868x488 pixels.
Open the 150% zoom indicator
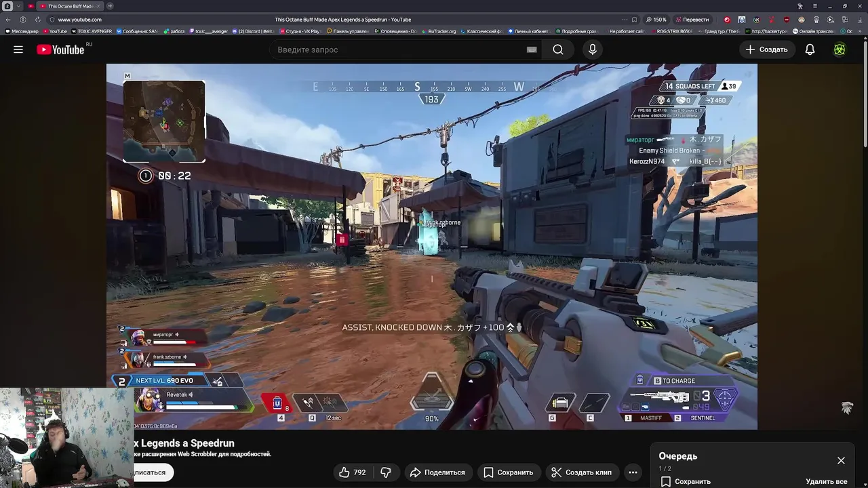pyautogui.click(x=656, y=20)
